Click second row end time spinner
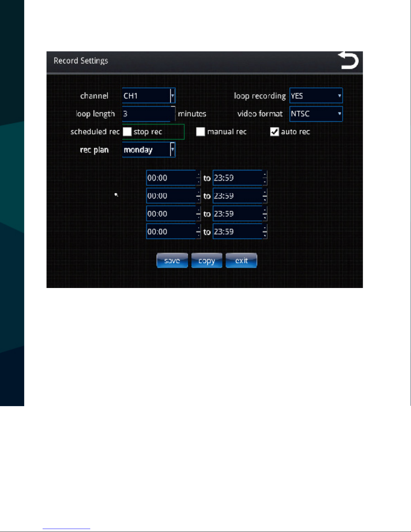 pyautogui.click(x=265, y=196)
